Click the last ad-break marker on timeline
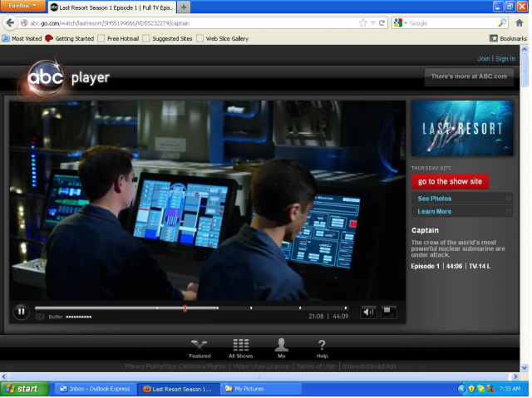The width and height of the screenshot is (532, 398). click(x=347, y=310)
